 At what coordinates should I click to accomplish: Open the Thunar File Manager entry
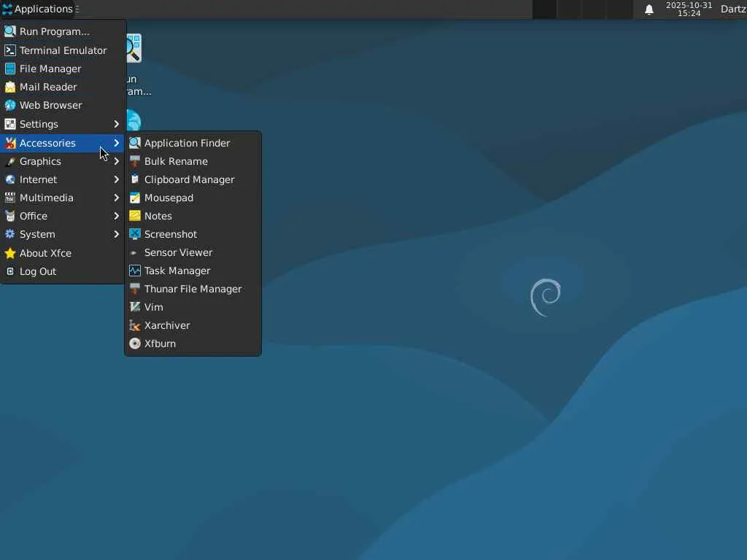pos(193,289)
